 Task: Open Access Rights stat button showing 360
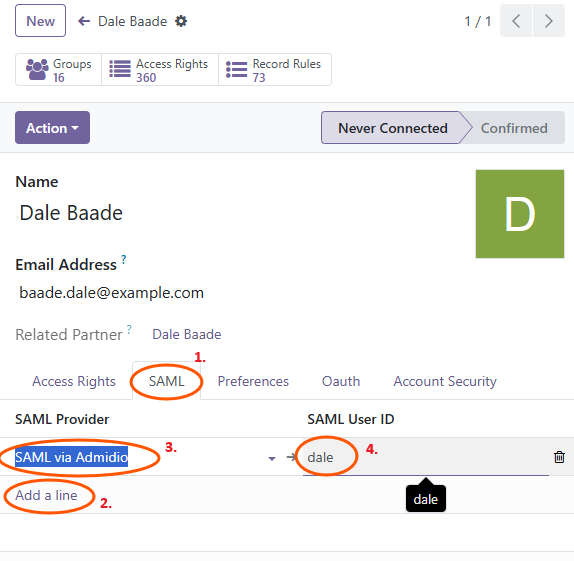coord(160,70)
